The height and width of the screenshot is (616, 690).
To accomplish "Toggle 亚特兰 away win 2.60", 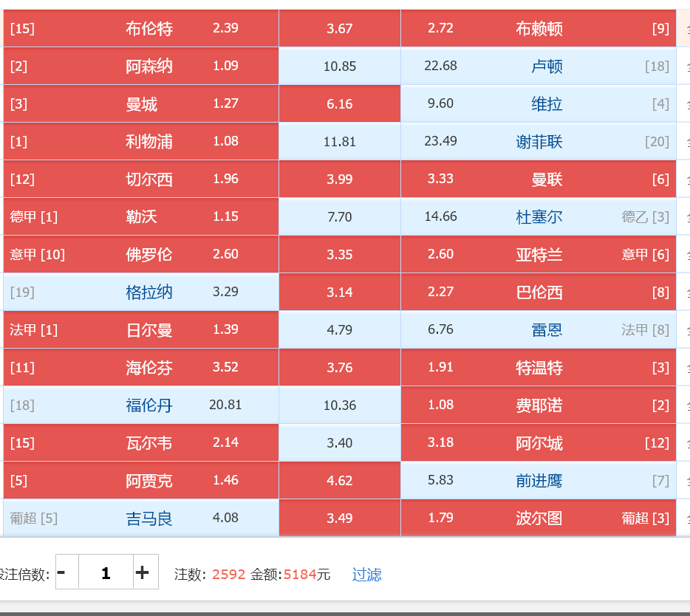I will [539, 254].
